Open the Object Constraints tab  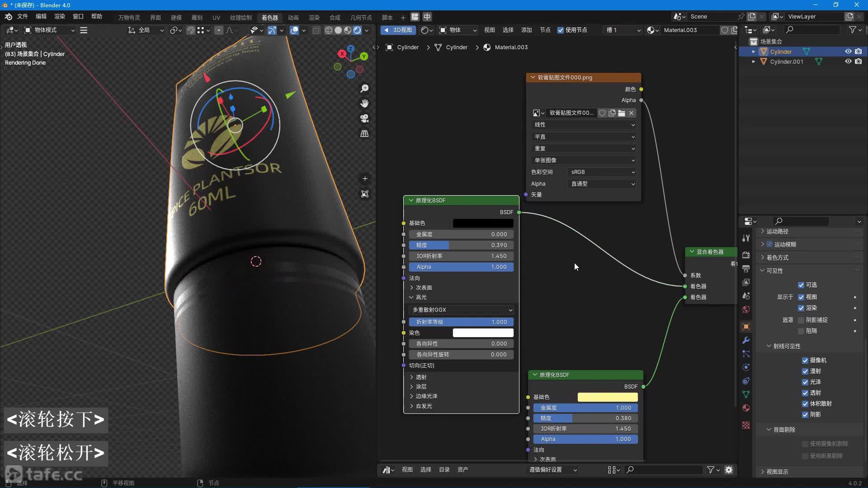[746, 380]
